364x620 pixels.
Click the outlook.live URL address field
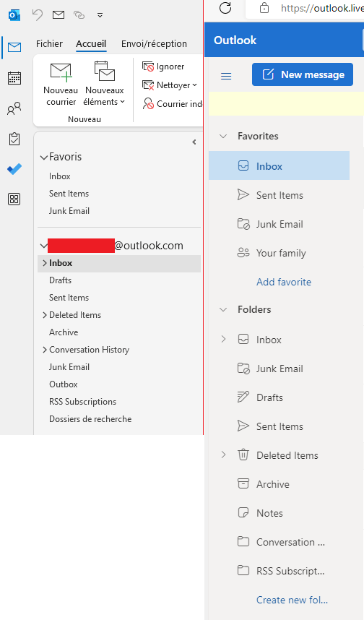click(322, 8)
